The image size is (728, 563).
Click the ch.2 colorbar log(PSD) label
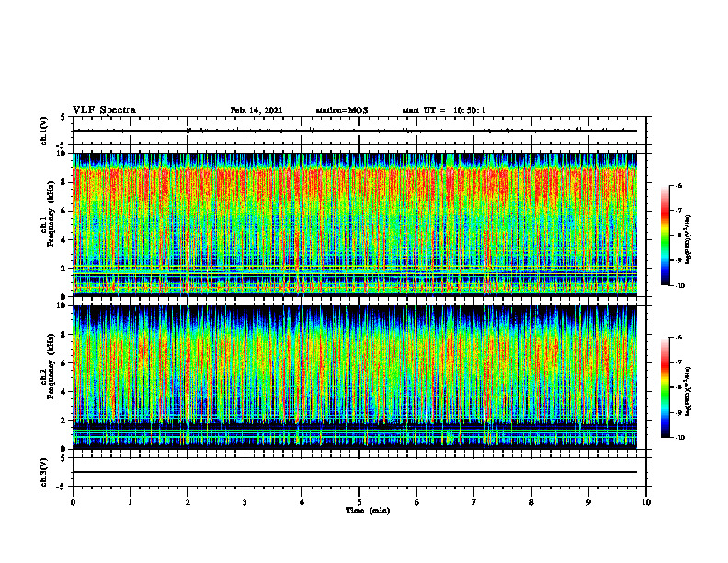click(x=688, y=391)
